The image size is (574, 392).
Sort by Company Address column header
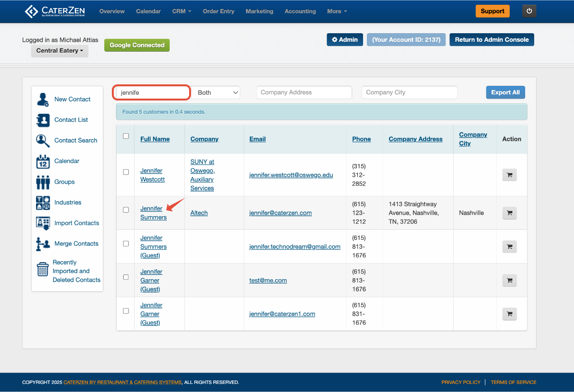pyautogui.click(x=416, y=139)
